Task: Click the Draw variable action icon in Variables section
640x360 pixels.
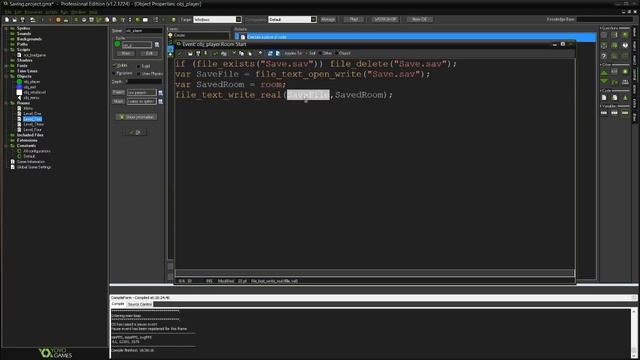Action: tap(625, 113)
